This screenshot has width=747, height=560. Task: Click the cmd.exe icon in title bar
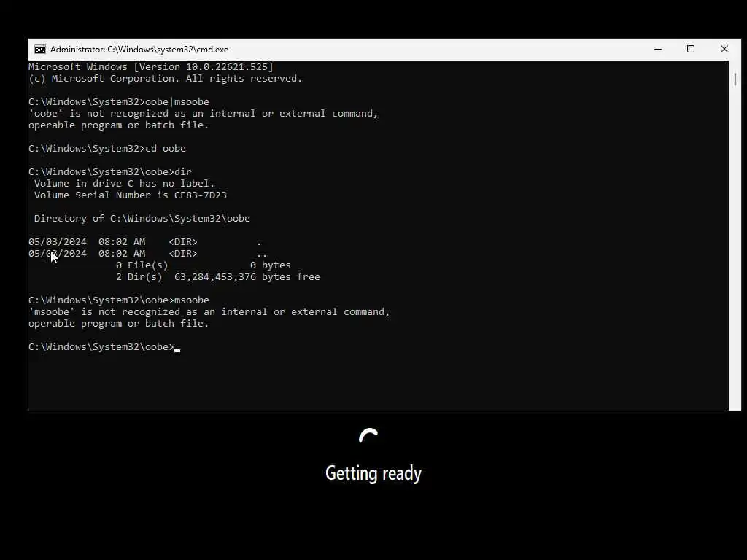[x=40, y=50]
